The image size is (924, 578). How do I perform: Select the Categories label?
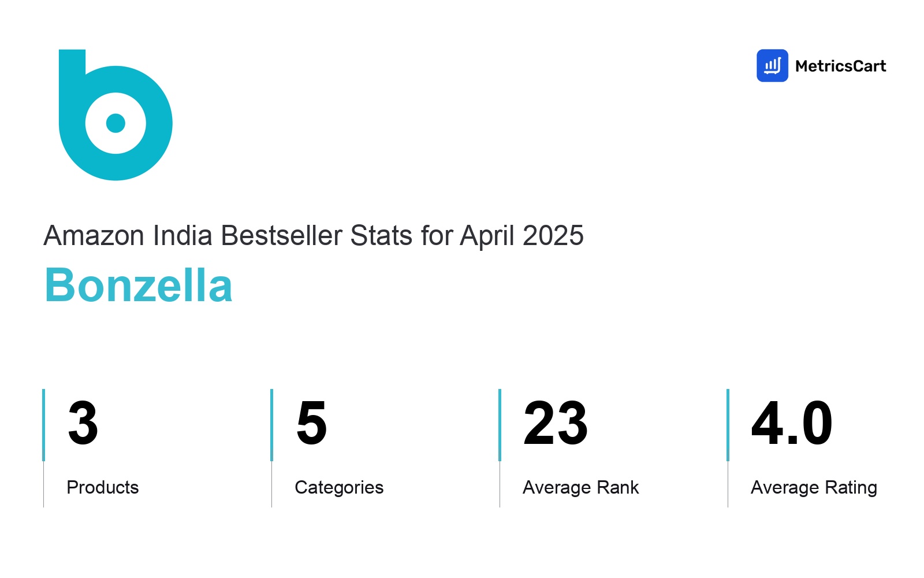339,488
